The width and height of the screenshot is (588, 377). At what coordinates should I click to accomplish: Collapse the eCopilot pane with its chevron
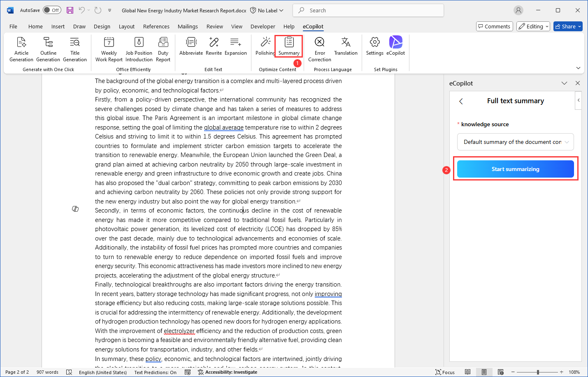pyautogui.click(x=564, y=83)
